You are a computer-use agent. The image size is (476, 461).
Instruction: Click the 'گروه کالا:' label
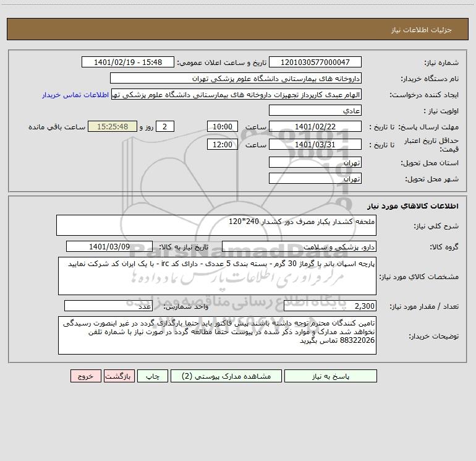[444, 247]
